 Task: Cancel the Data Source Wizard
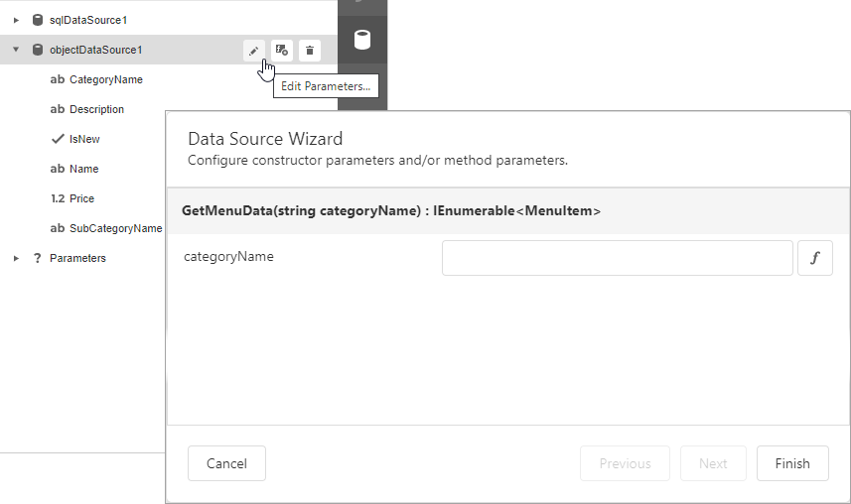pos(226,463)
